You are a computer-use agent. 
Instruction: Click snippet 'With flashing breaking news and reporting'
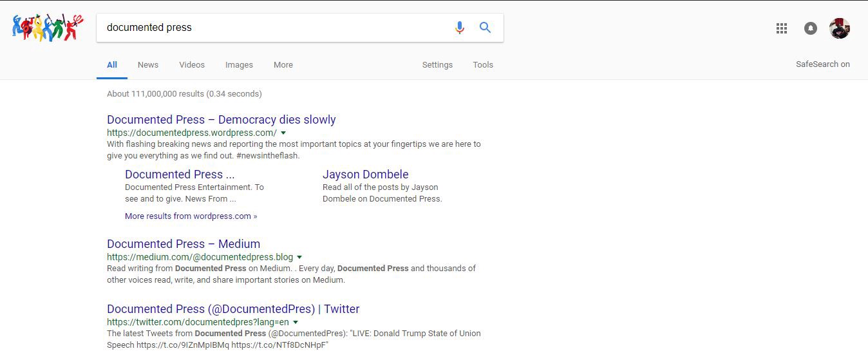coord(294,149)
